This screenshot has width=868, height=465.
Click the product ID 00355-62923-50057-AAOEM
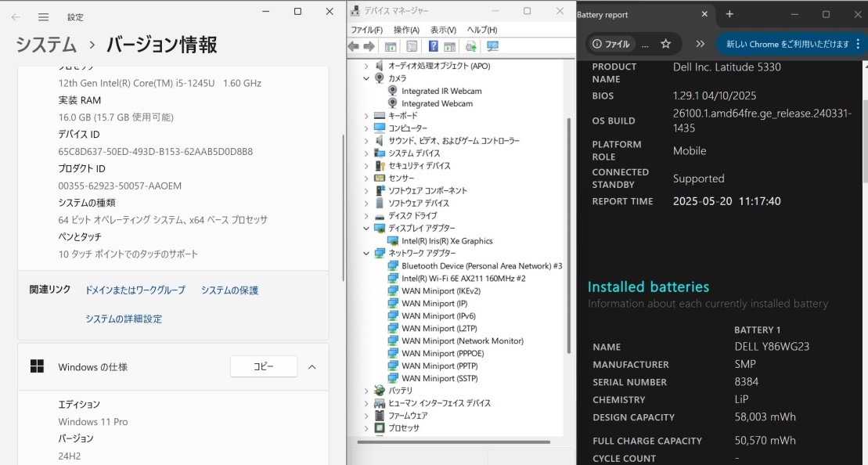[x=120, y=186]
